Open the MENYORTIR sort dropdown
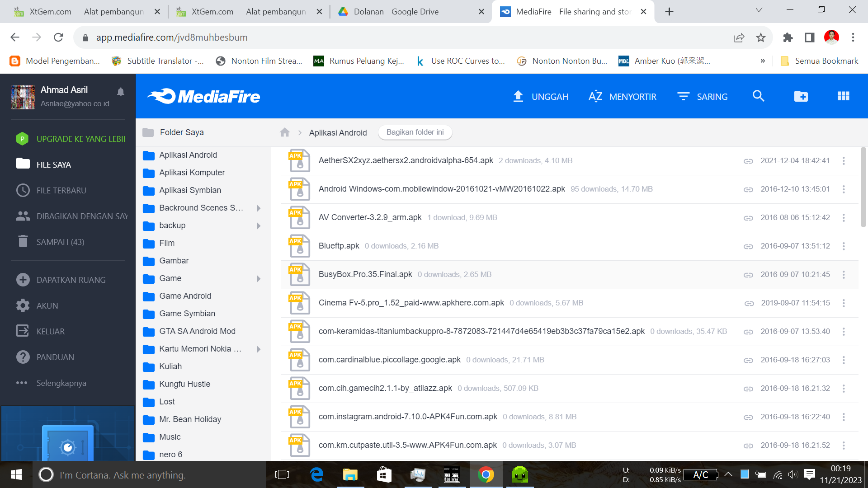Viewport: 868px width, 488px height. click(x=623, y=97)
